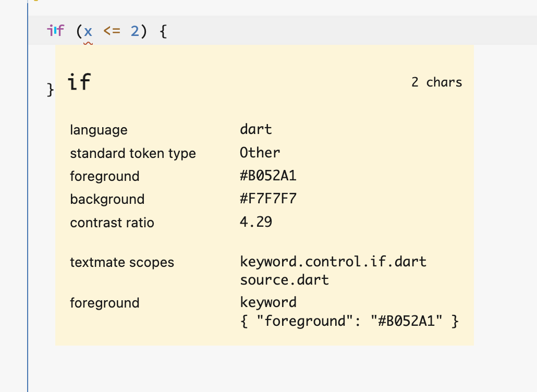Click the keyword.control.if.dart textmate scope
537x392 pixels.
click(333, 262)
